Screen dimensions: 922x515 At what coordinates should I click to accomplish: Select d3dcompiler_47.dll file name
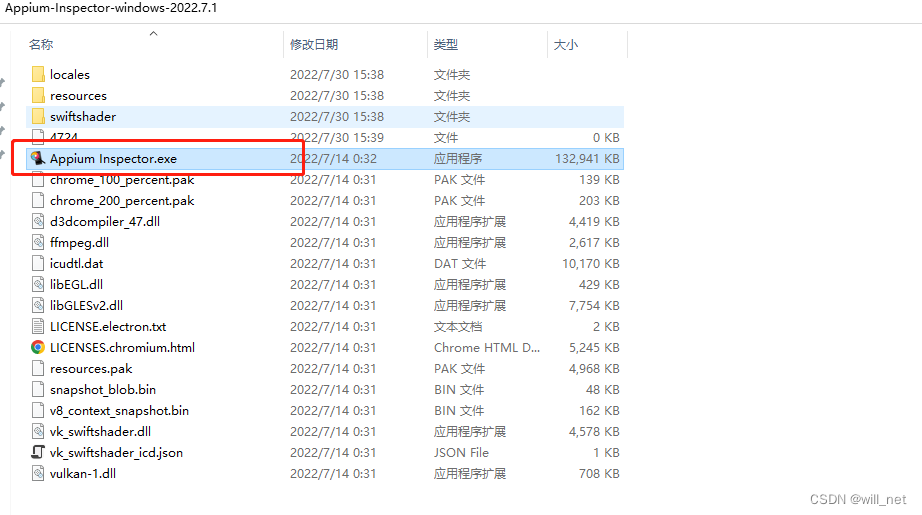pyautogui.click(x=105, y=222)
